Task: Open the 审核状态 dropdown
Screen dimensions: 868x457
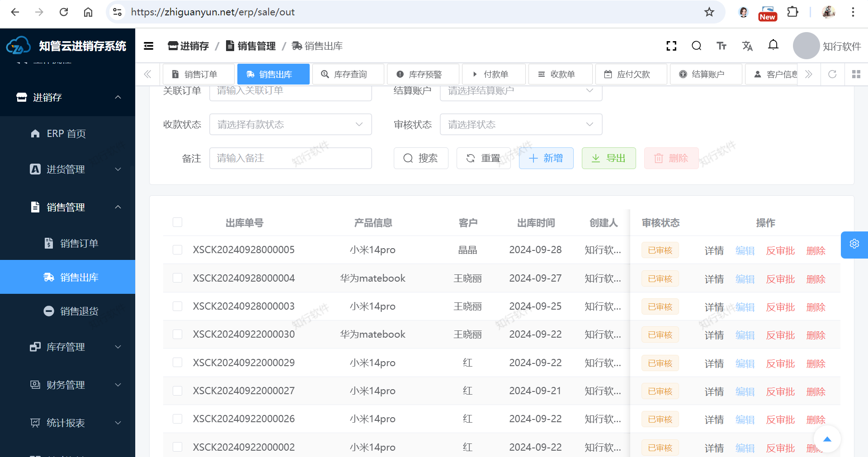Action: 521,124
